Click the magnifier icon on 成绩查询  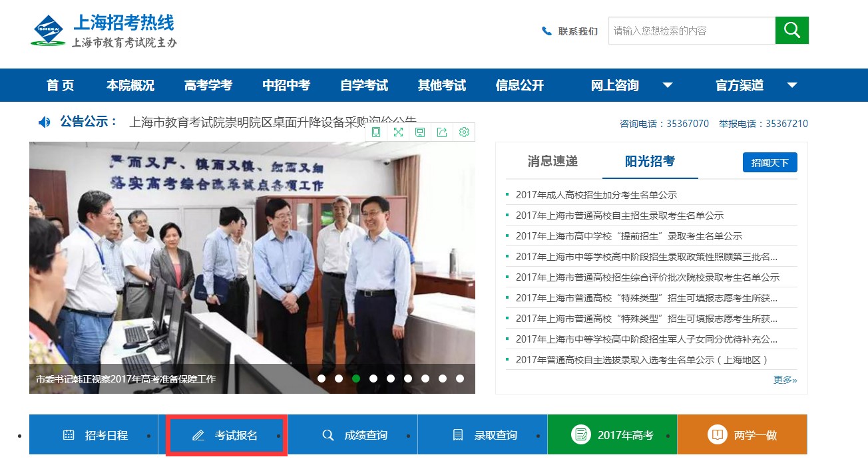pyautogui.click(x=328, y=435)
